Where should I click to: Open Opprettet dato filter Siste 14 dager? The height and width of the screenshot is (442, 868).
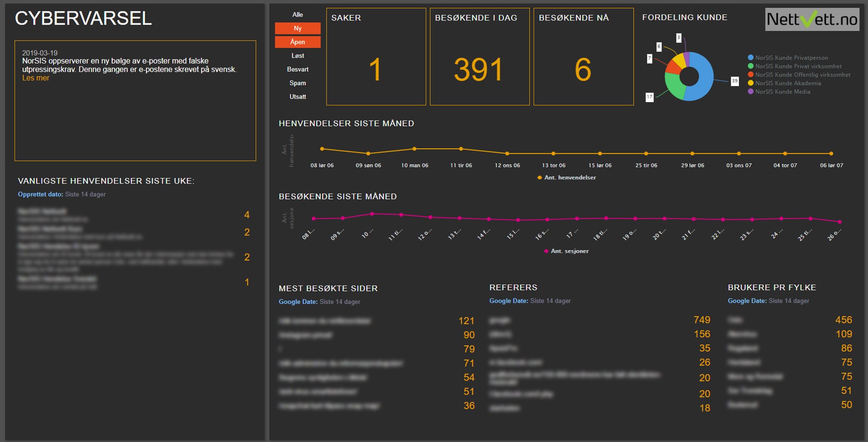[x=85, y=194]
